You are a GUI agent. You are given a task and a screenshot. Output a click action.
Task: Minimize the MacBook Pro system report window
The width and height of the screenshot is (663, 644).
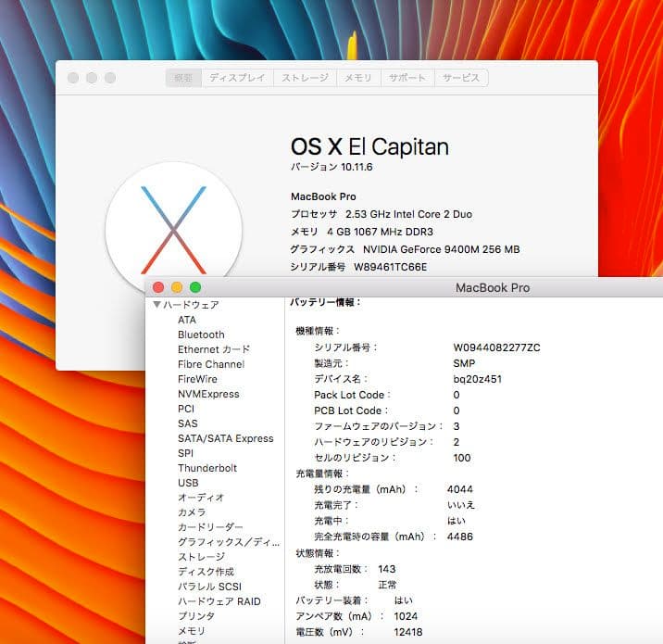[177, 288]
